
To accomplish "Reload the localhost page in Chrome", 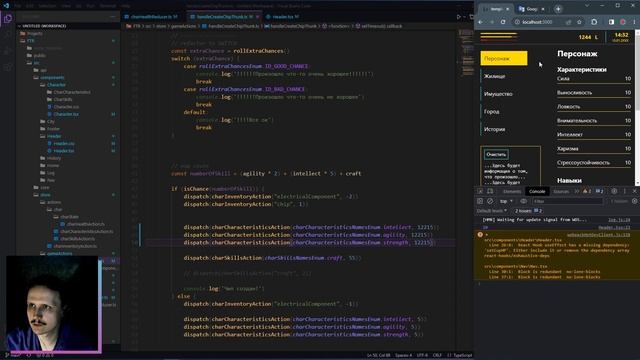I will coord(503,22).
